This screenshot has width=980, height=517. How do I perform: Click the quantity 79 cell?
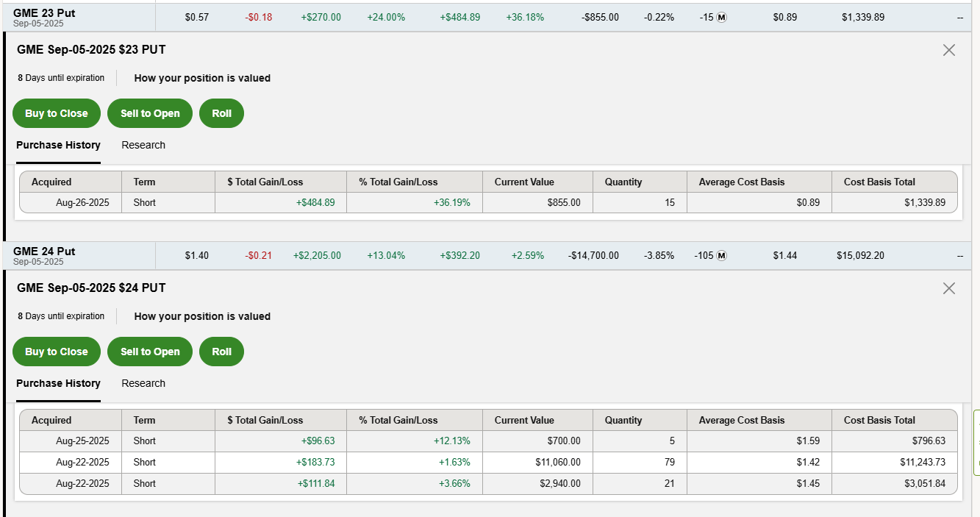(669, 462)
